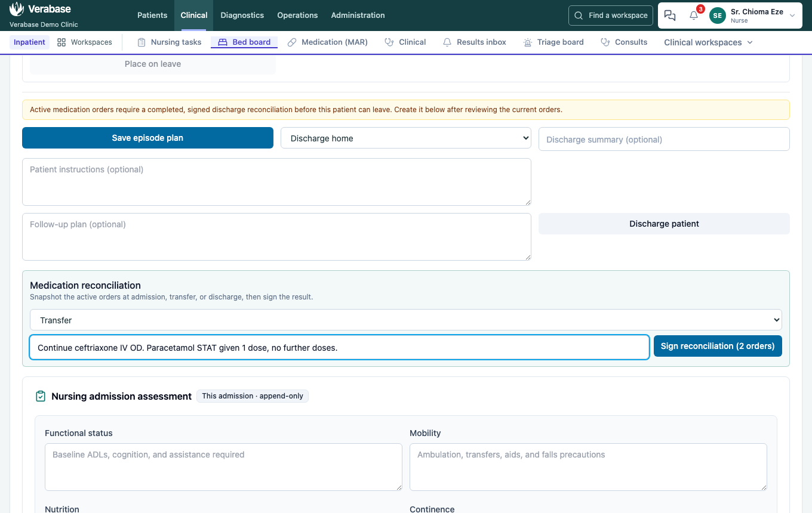Click the Medication reconciliation heading
The width and height of the screenshot is (812, 513).
pos(85,285)
